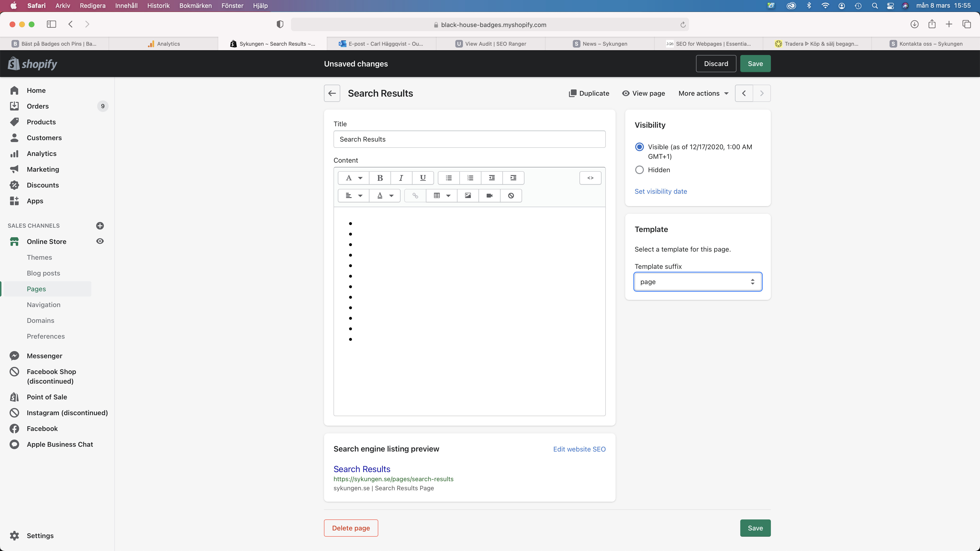Select the Visible radio option

[x=640, y=147]
